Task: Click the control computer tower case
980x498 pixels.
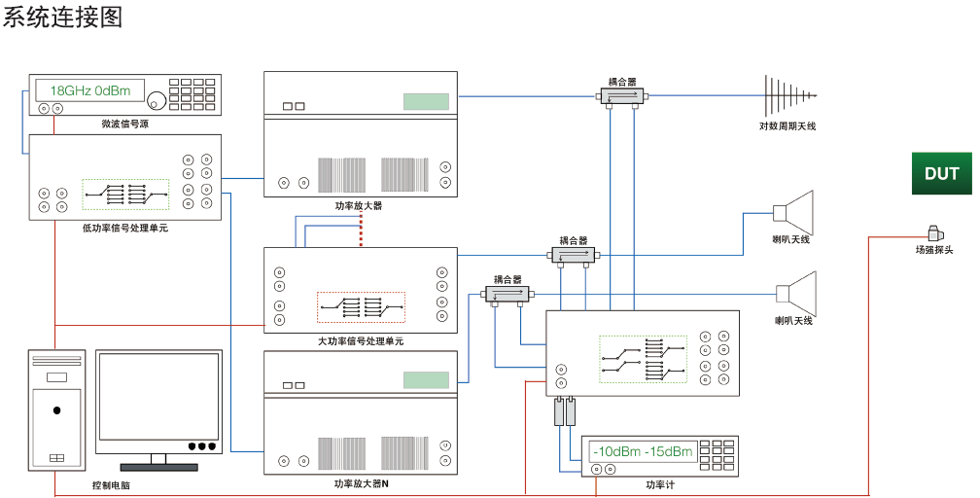Action: [56, 410]
